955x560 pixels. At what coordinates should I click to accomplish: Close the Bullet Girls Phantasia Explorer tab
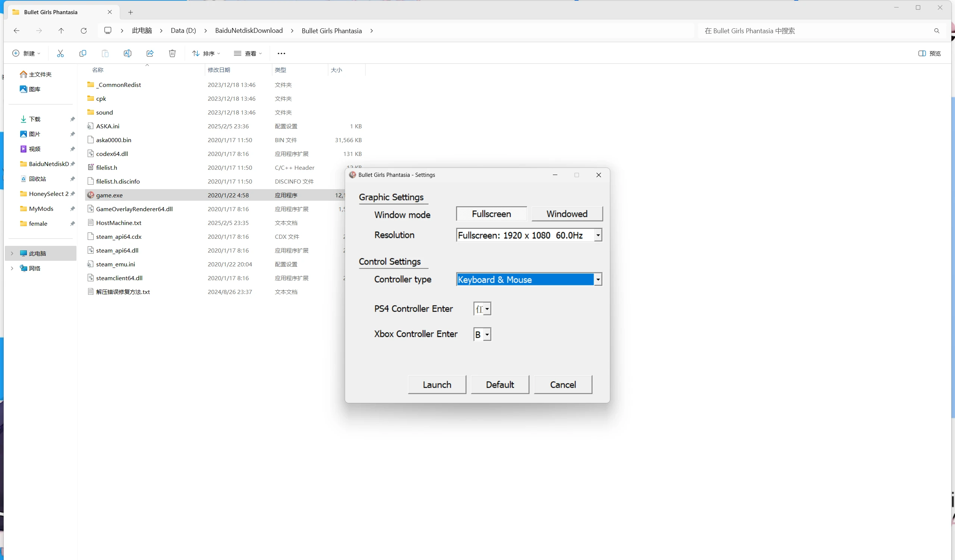coord(110,12)
